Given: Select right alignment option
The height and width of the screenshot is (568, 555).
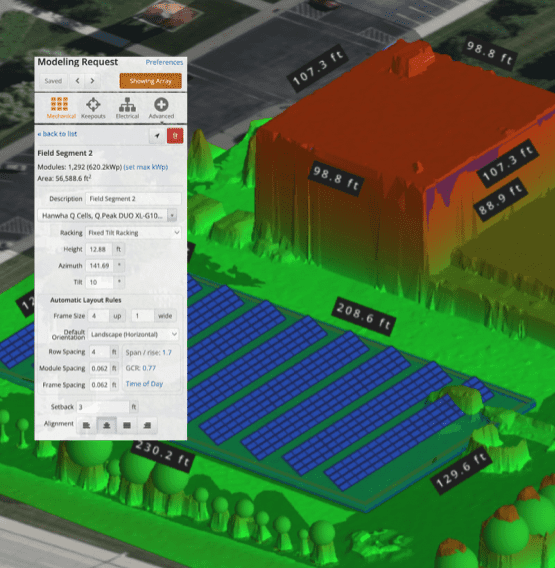Looking at the screenshot, I should (x=147, y=425).
